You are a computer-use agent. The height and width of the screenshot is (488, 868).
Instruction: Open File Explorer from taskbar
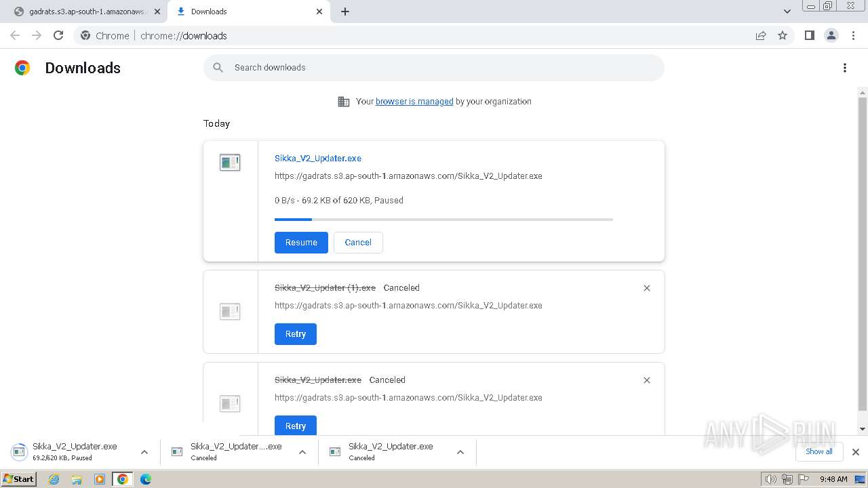(x=77, y=479)
